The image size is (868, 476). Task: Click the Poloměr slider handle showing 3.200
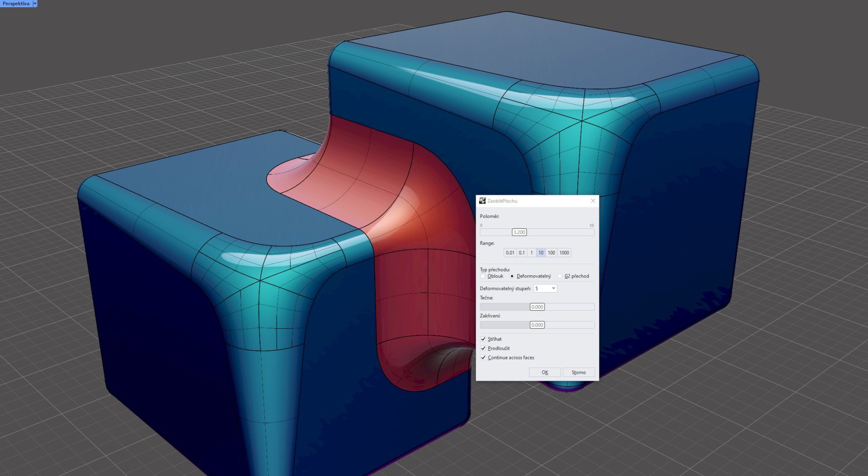pos(519,232)
